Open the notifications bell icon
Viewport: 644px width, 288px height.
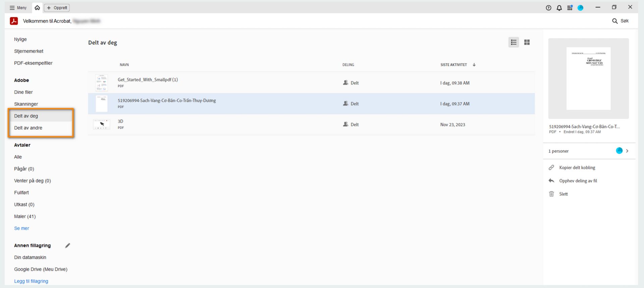tap(559, 8)
